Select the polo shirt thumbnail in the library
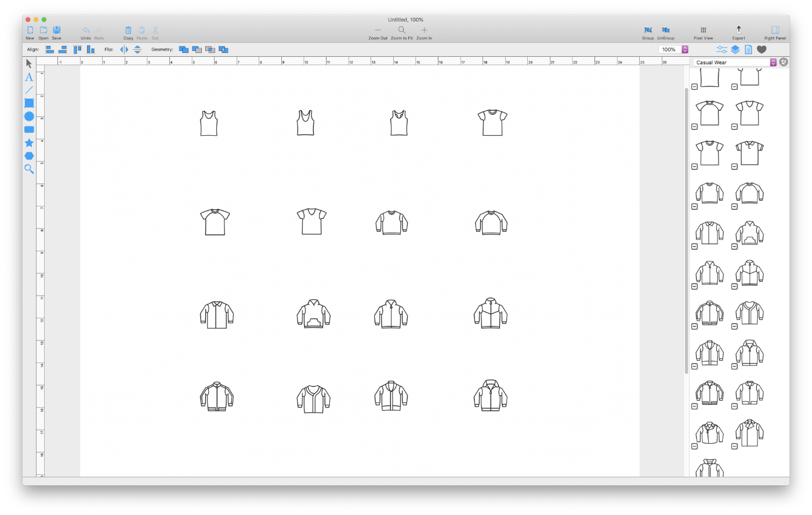This screenshot has height=515, width=812. (x=749, y=153)
